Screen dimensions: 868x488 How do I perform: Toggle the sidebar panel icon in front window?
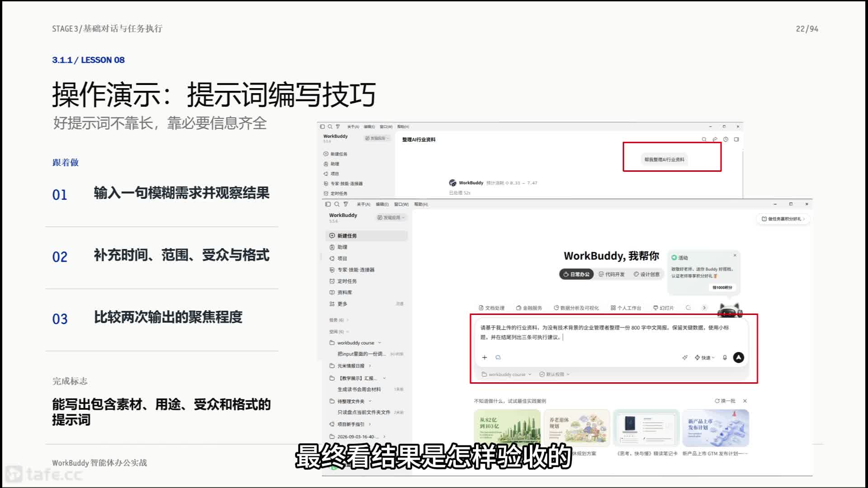tap(328, 204)
